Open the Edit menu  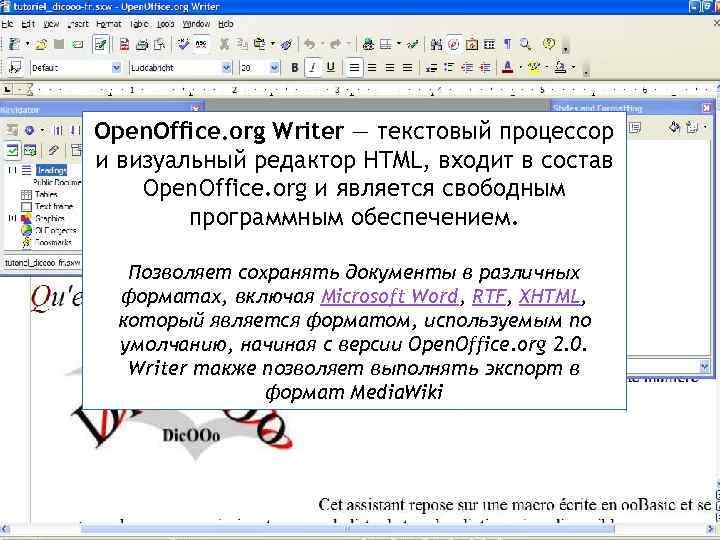(x=28, y=24)
